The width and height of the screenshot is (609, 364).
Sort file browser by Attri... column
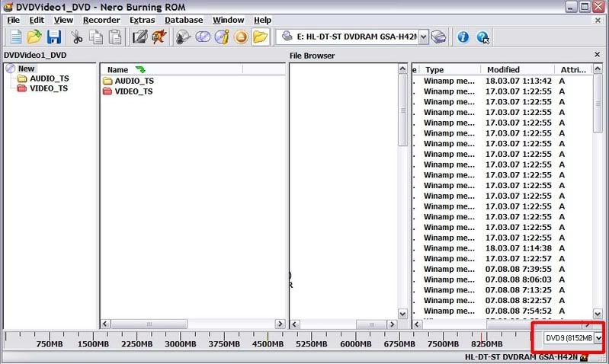tap(573, 70)
